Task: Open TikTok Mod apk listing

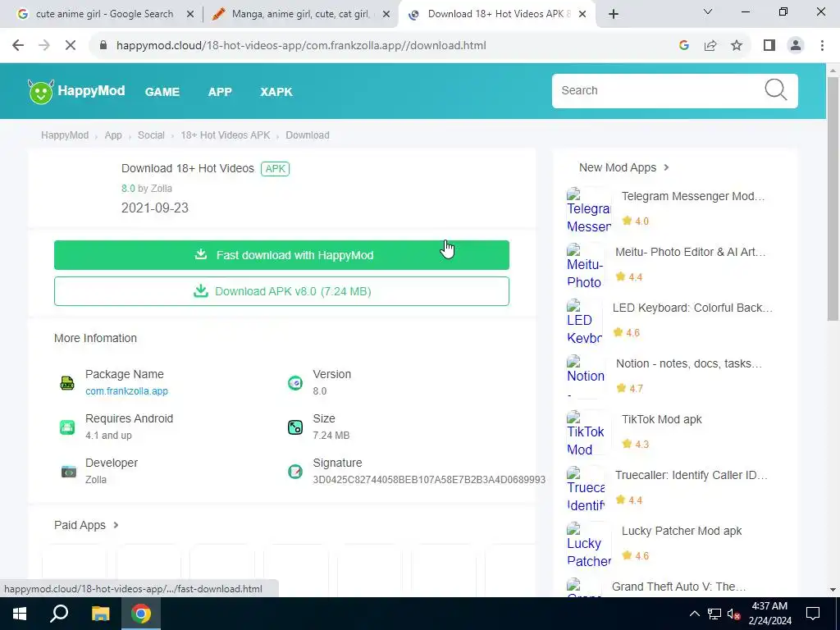Action: (x=662, y=419)
